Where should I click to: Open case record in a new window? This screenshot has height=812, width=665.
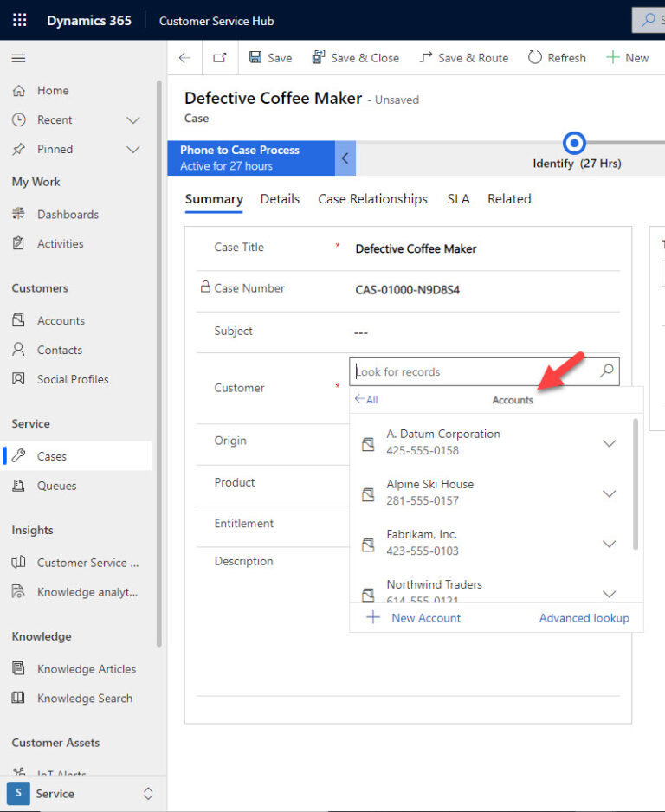(x=220, y=58)
